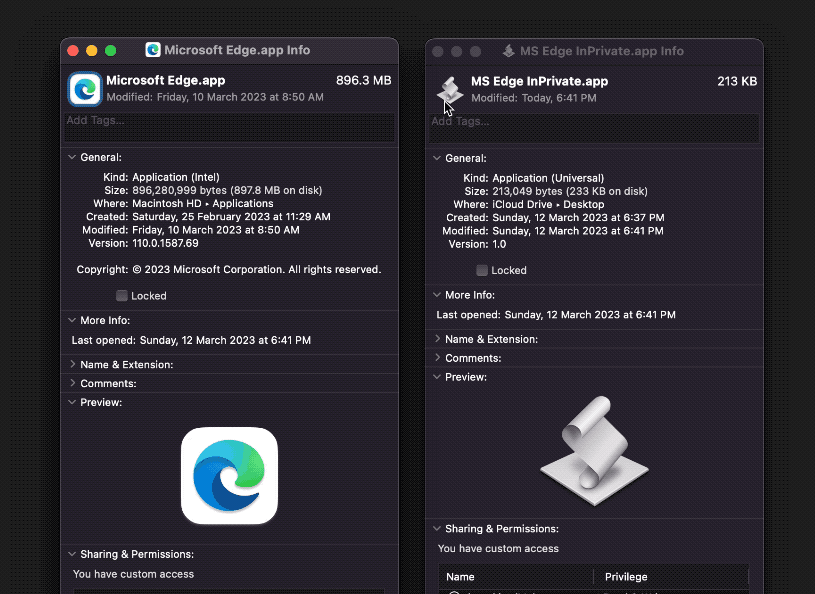Collapse More Info section in MS Edge InPrivate Info
Image resolution: width=815 pixels, height=594 pixels.
tap(437, 295)
